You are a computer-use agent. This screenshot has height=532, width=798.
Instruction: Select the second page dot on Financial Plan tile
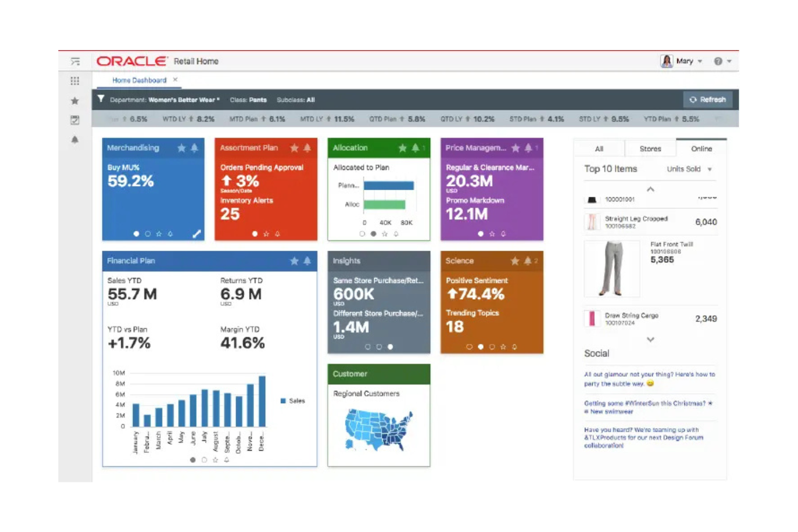[204, 460]
